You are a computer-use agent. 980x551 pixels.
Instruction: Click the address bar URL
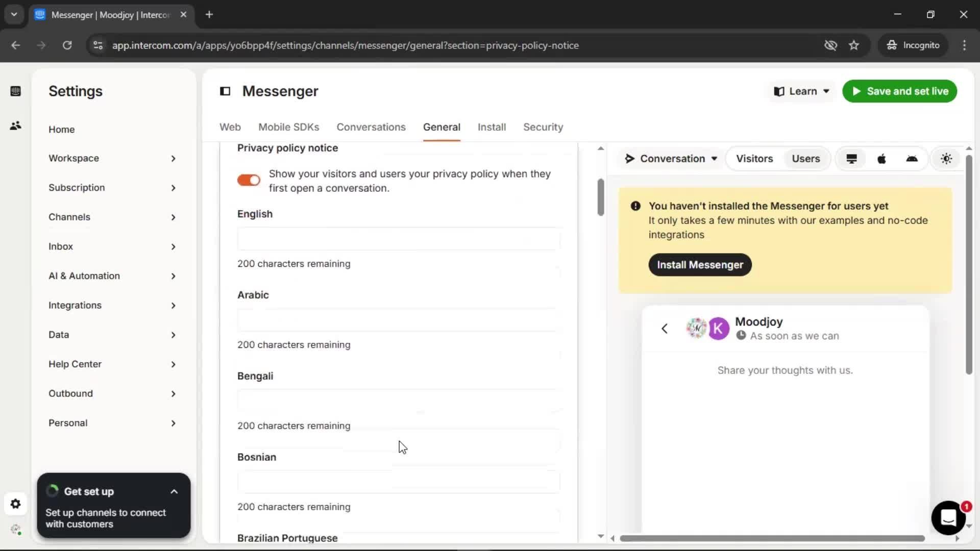[345, 45]
